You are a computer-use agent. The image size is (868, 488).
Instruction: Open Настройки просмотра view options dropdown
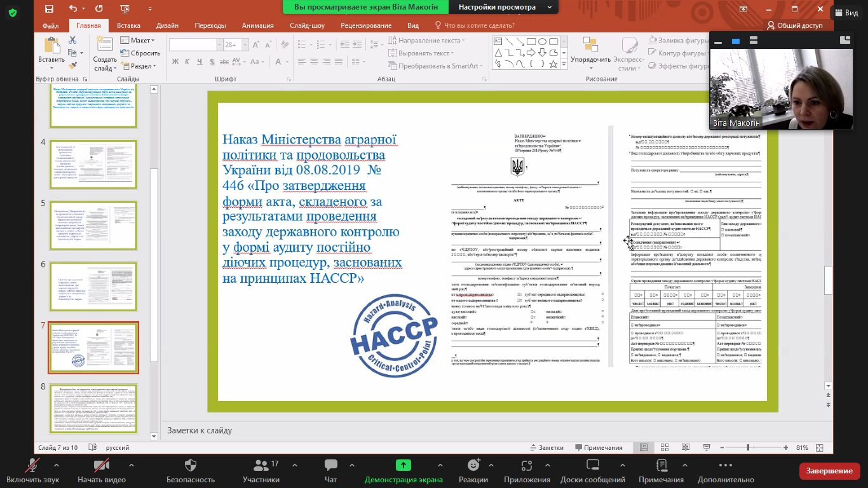[x=504, y=7]
